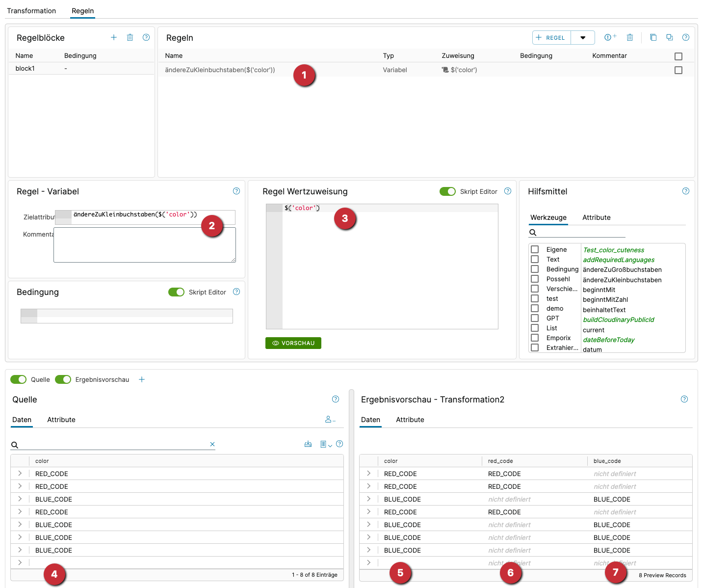Open the Attribute tab in Hilfsmittel
The width and height of the screenshot is (703, 588).
(596, 217)
